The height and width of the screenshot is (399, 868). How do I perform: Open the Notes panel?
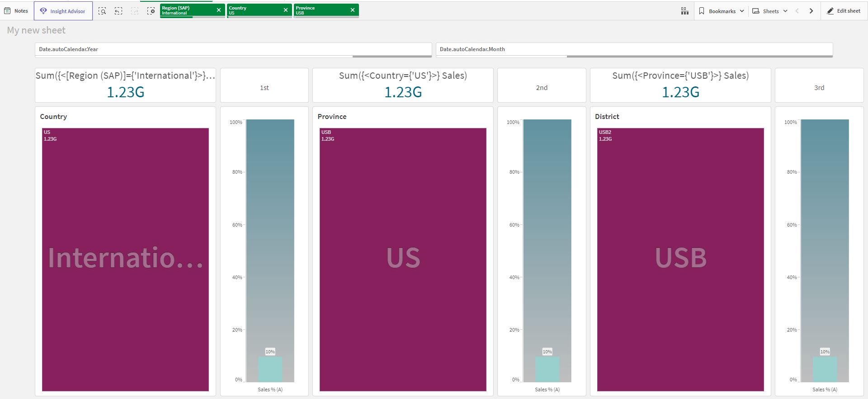[16, 11]
